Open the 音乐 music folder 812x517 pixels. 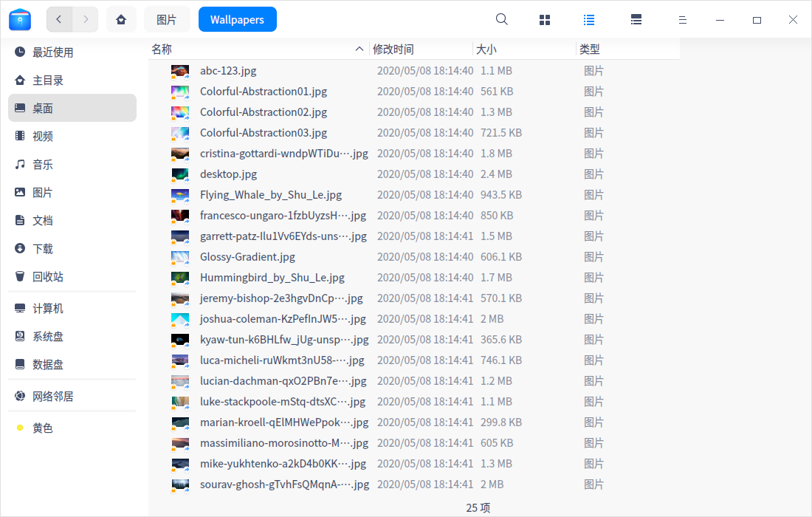(x=44, y=164)
